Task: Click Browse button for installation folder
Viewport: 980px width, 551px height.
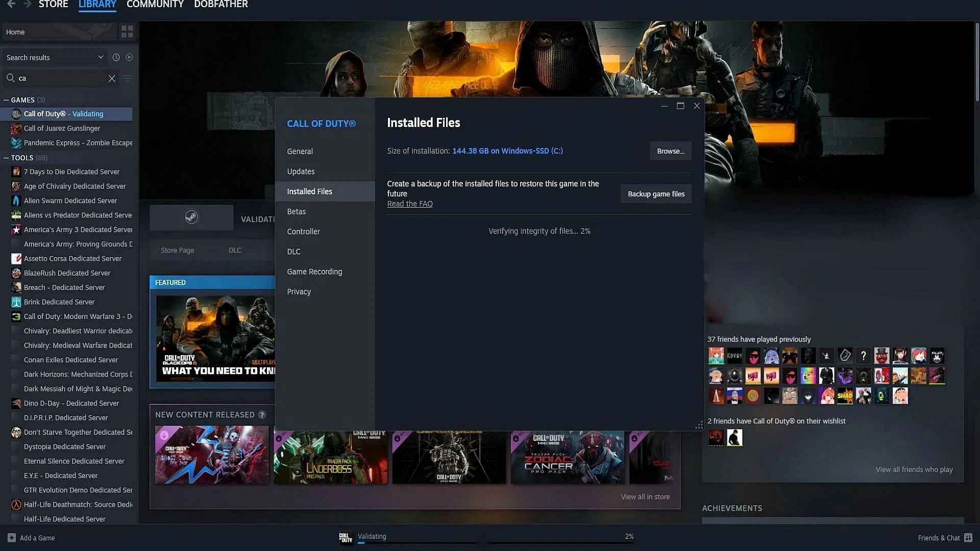Action: click(x=670, y=151)
